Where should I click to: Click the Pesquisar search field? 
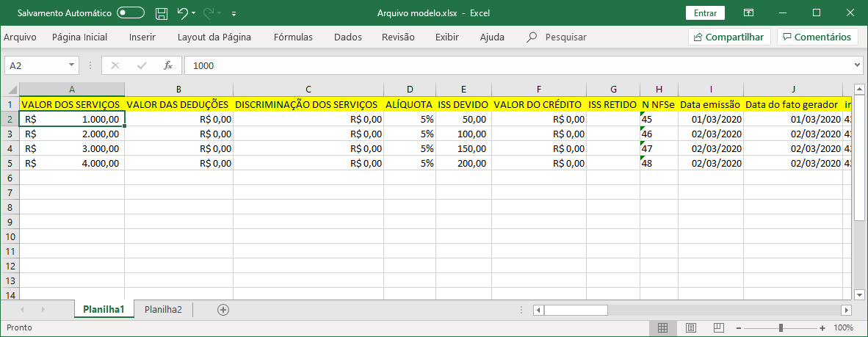coord(565,37)
